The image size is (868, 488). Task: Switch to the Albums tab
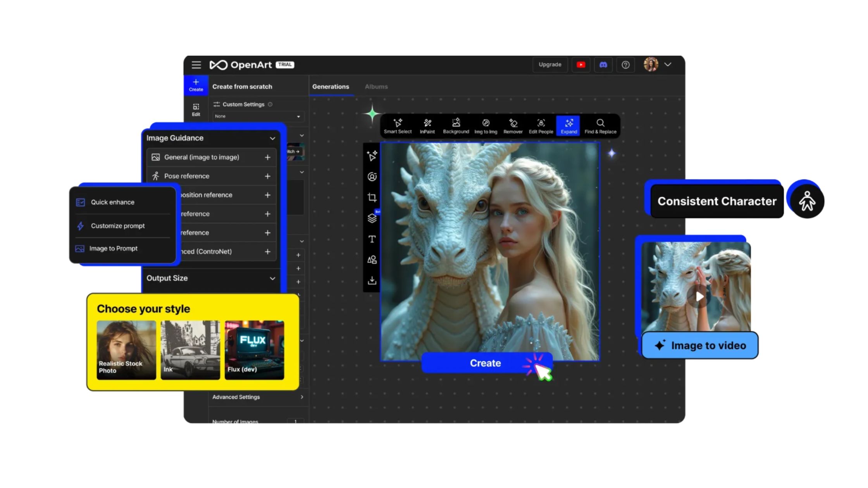click(x=376, y=86)
